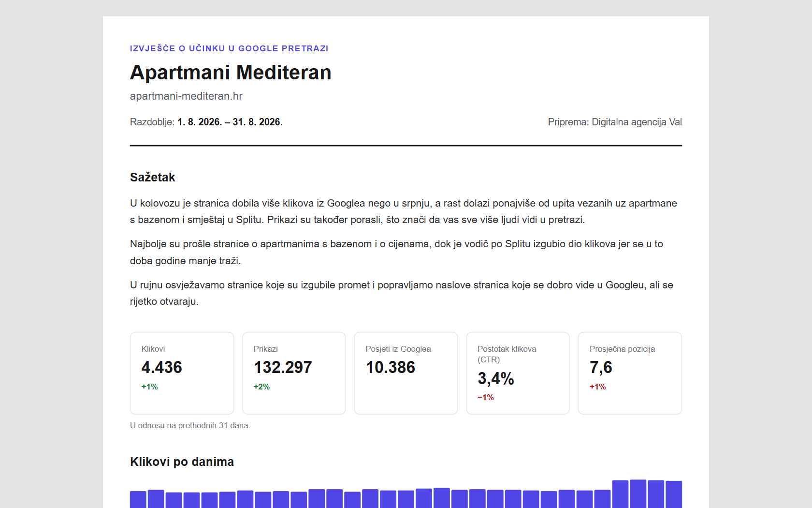The image size is (812, 508).
Task: Click the Klikovi value 4.436
Action: pyautogui.click(x=161, y=368)
